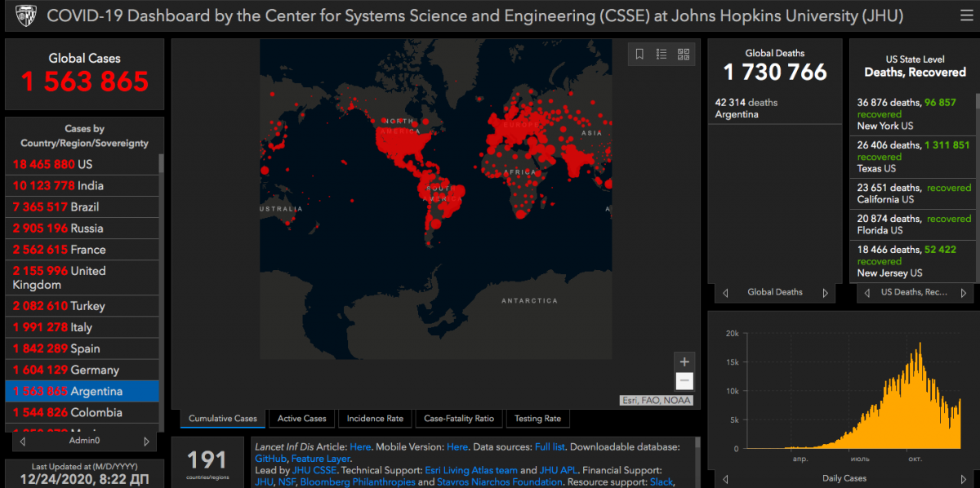Show previous Global Deaths panel view
Viewport: 980px width, 488px height.
click(725, 292)
